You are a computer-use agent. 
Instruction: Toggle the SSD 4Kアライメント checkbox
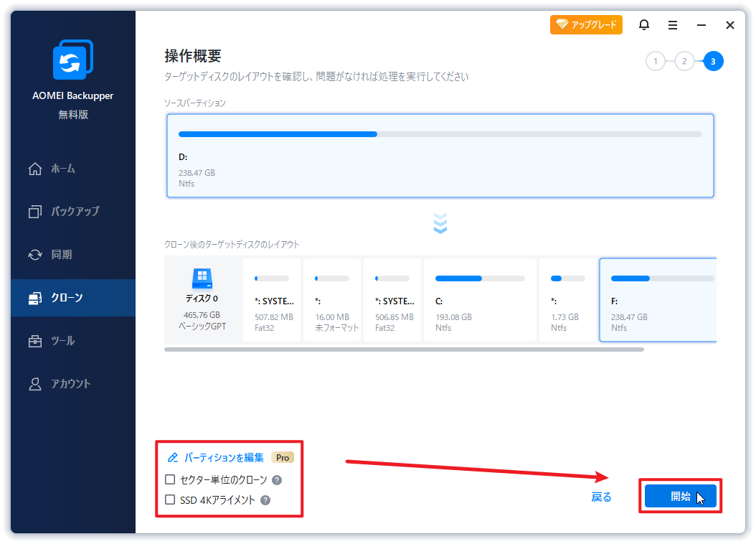point(171,500)
